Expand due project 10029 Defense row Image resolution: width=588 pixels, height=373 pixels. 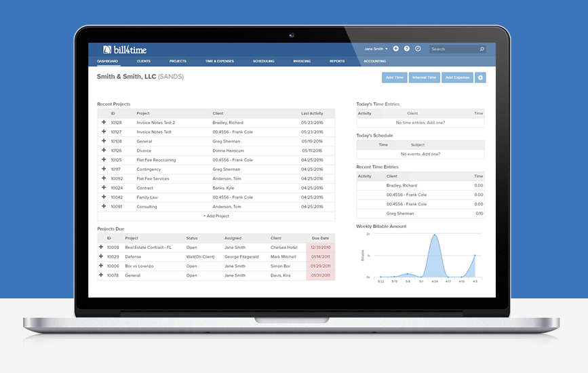coord(101,256)
